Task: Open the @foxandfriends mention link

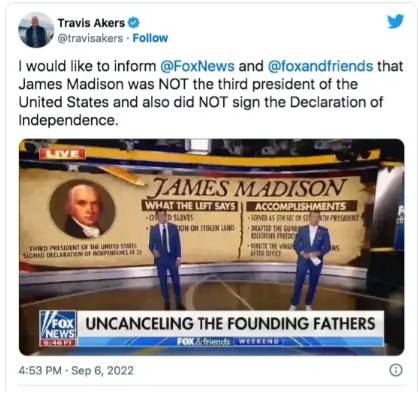Action: click(320, 66)
